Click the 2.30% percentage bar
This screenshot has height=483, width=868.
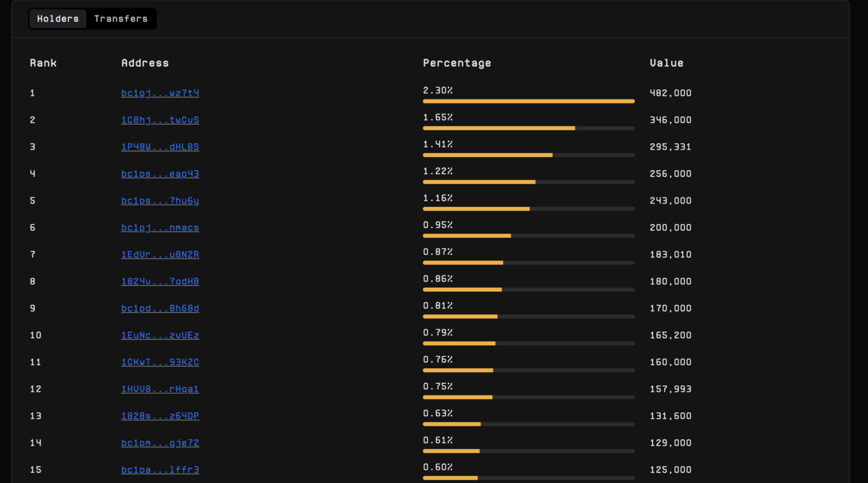click(x=528, y=101)
